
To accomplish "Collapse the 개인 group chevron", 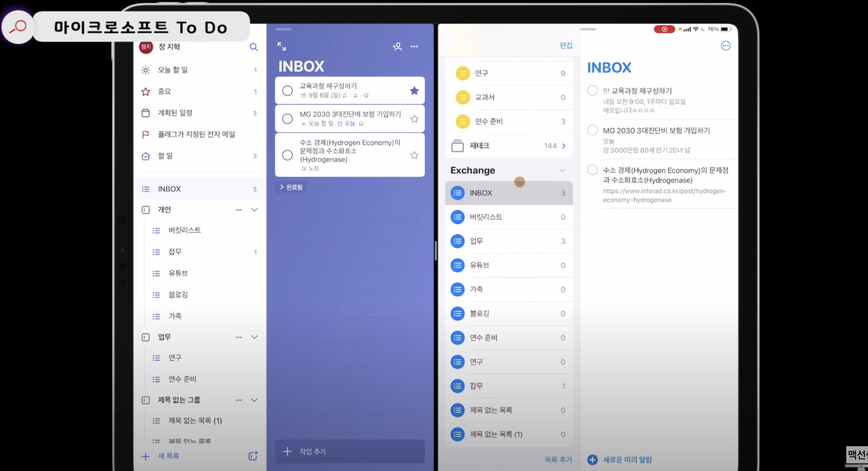I will (254, 210).
